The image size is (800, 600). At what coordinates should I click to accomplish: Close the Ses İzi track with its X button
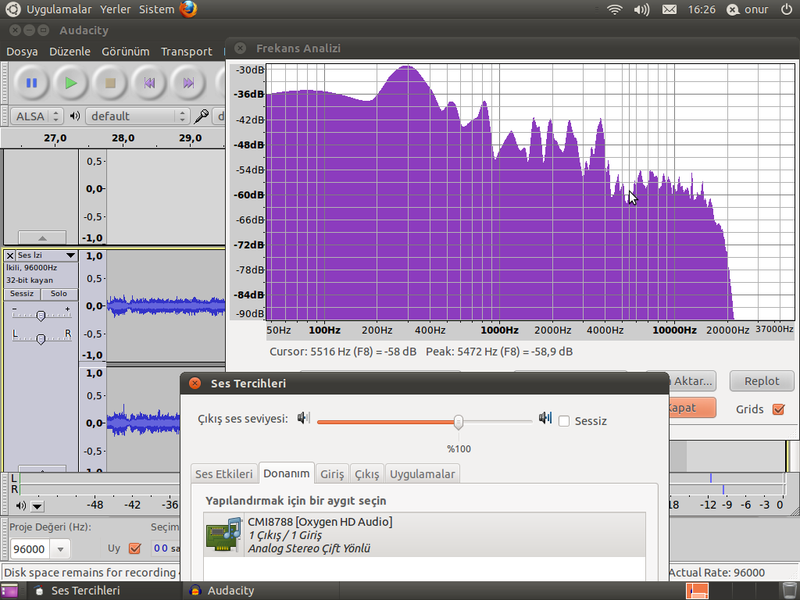(10, 256)
